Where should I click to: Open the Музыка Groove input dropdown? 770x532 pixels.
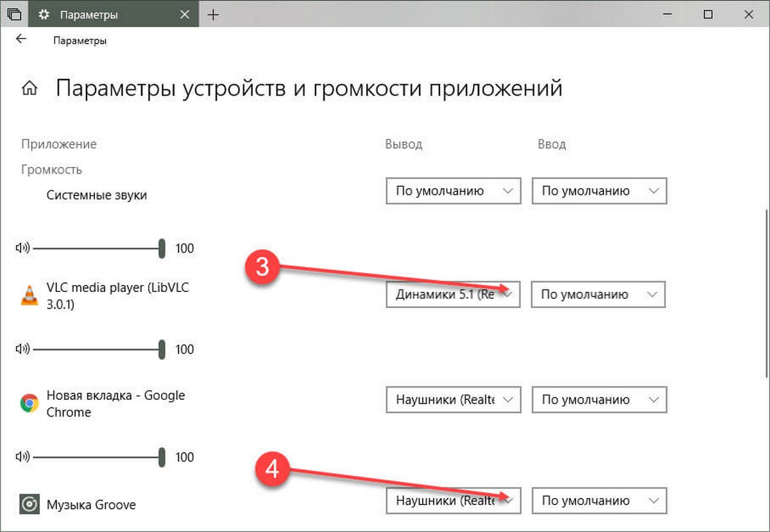click(599, 501)
